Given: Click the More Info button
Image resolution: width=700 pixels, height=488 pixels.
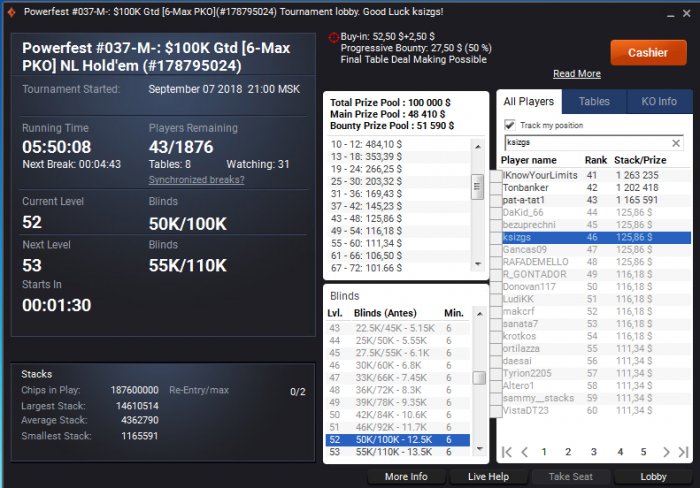Looking at the screenshot, I should [x=406, y=477].
